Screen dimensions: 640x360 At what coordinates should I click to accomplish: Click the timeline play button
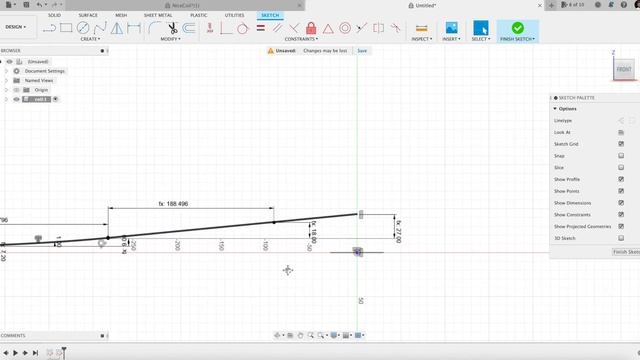click(16, 352)
